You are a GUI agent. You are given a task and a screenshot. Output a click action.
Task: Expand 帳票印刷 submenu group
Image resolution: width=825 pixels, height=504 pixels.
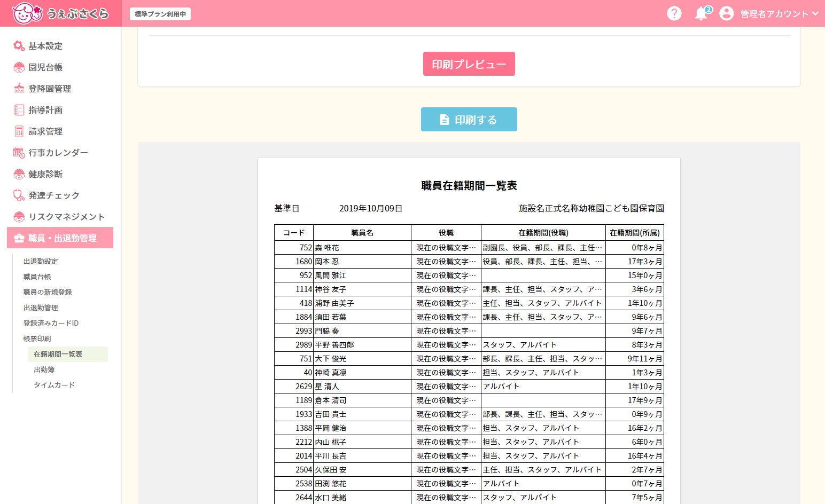(x=37, y=338)
